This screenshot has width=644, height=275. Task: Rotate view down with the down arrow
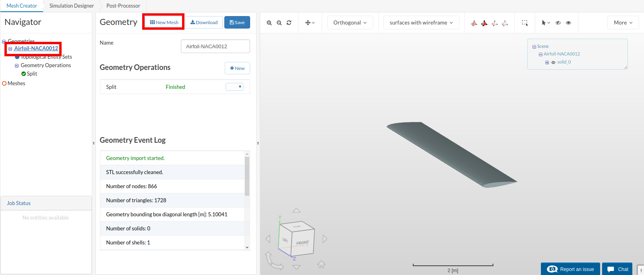point(296,267)
